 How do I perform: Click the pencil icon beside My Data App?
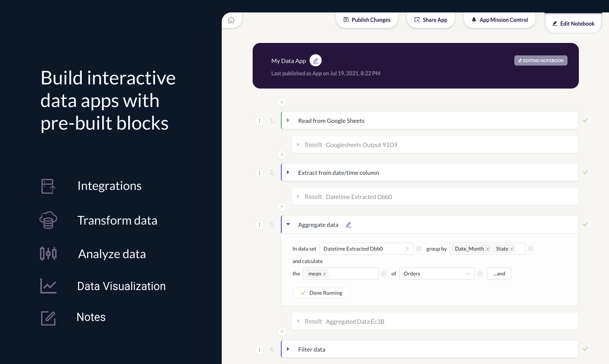(316, 60)
